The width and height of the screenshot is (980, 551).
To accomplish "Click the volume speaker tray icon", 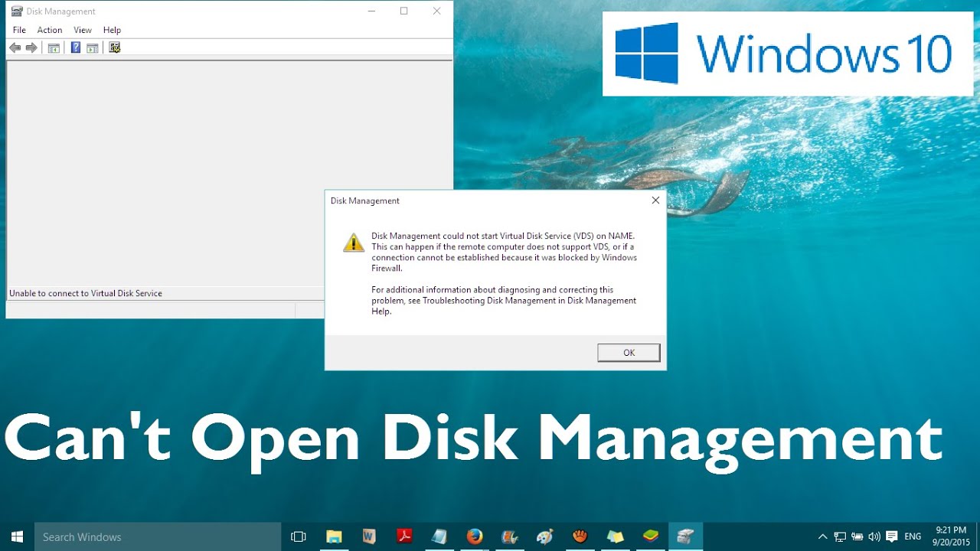I will click(x=874, y=537).
